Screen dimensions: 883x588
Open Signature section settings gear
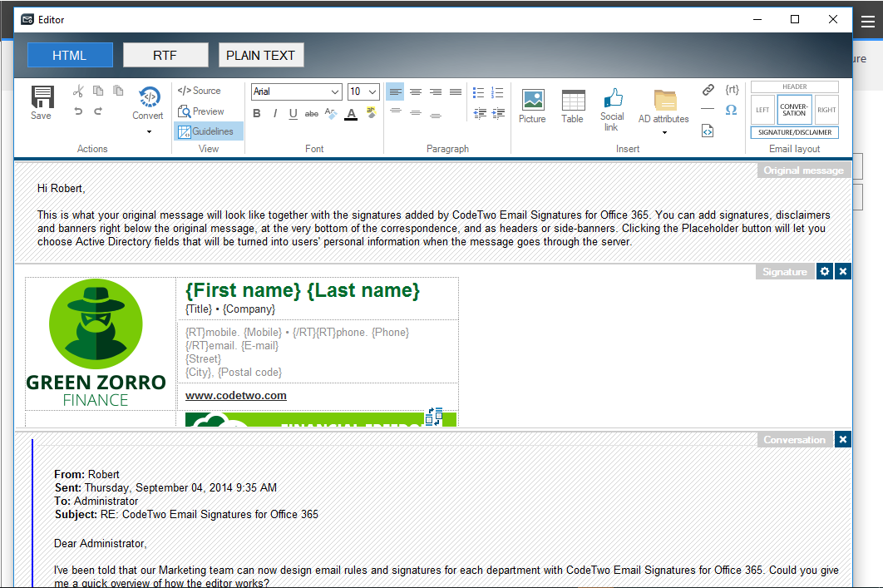coord(825,271)
